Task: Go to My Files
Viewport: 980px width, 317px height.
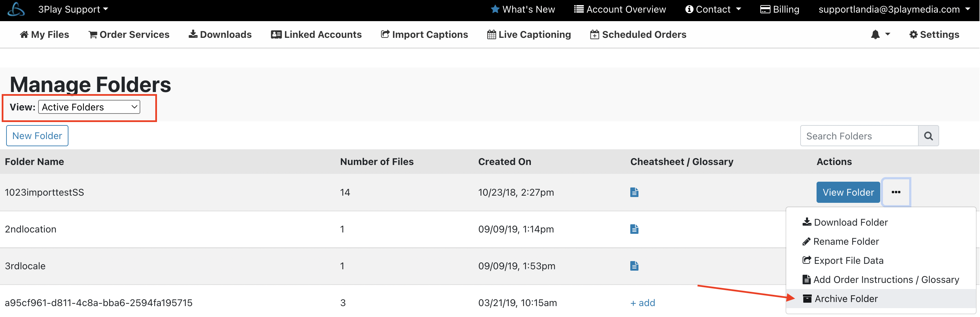Action: (45, 34)
